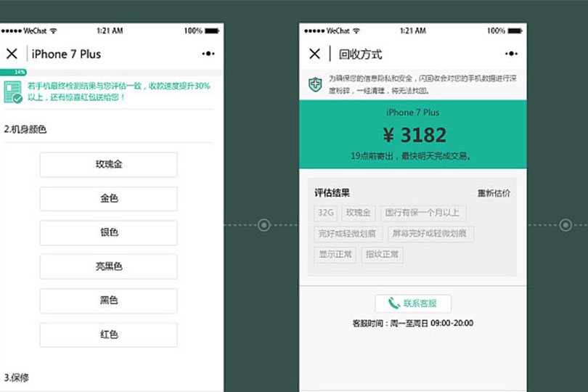Click the WiFi icon on iPhone 7 Plus screen

pyautogui.click(x=54, y=30)
